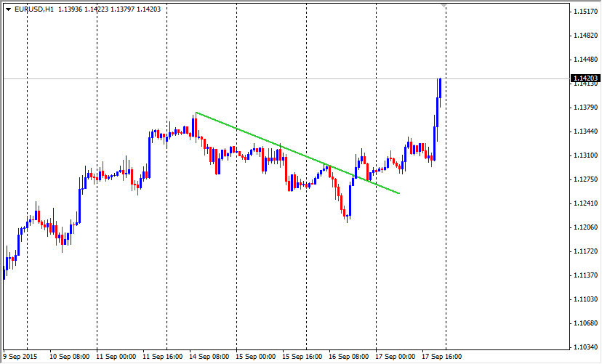Click price axis label 1.14820
The width and height of the screenshot is (602, 364).
pos(585,36)
